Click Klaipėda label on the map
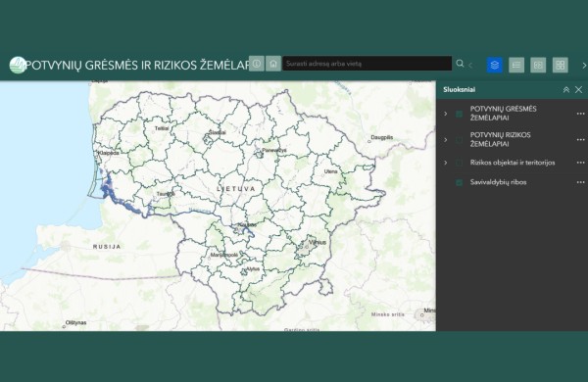This screenshot has width=588, height=382. pos(109,153)
